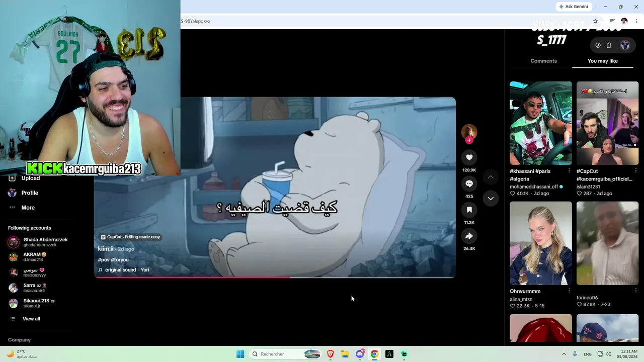Seek using the red video progress bar
The height and width of the screenshot is (362, 644).
coord(275,277)
